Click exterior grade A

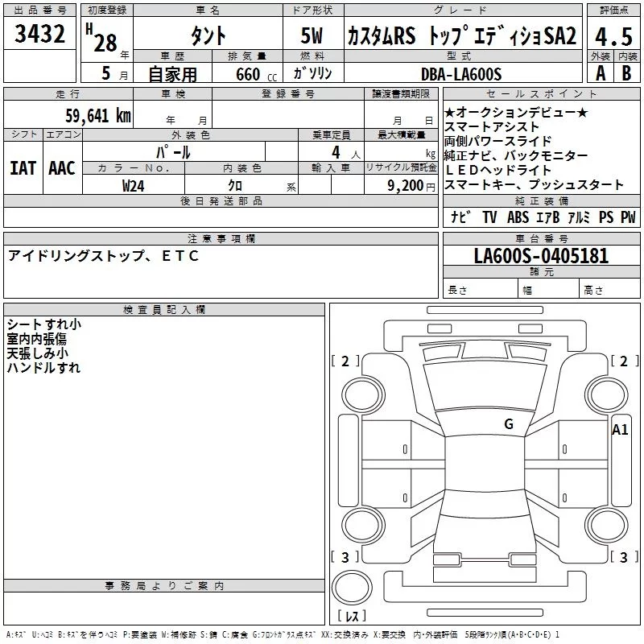point(601,72)
